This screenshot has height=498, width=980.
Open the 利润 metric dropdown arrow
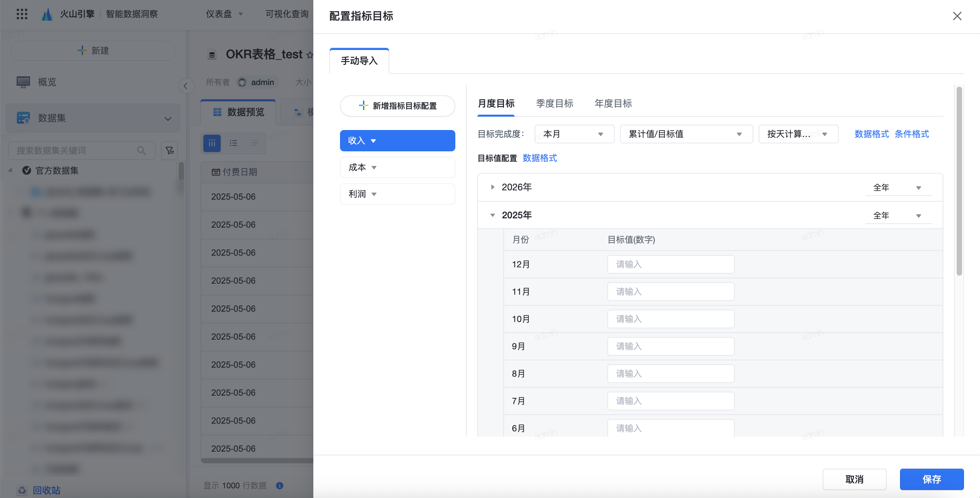(x=374, y=194)
